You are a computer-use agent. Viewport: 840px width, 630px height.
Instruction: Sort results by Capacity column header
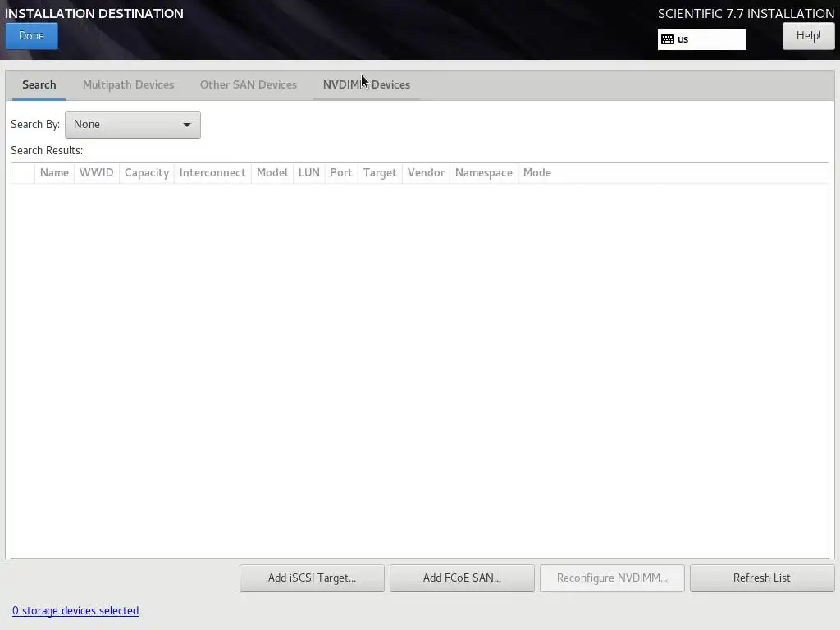[147, 172]
